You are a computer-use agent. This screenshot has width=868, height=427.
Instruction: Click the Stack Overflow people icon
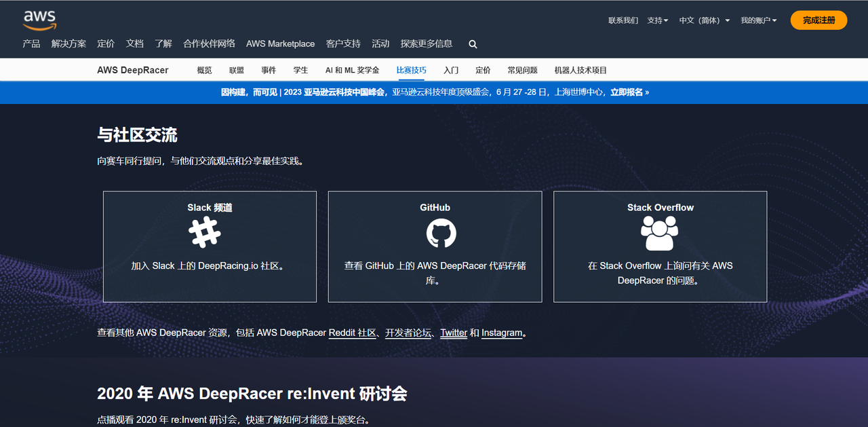pyautogui.click(x=659, y=233)
